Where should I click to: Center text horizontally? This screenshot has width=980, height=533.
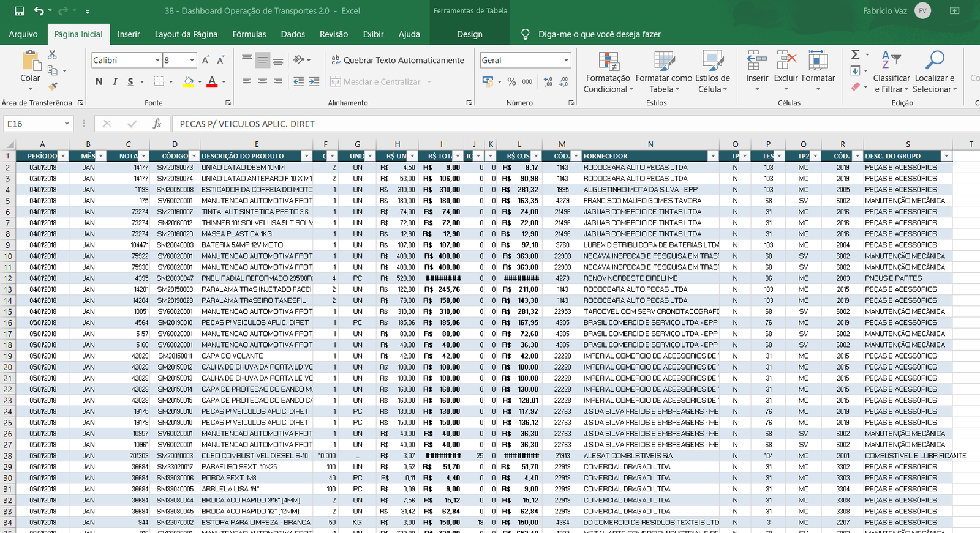click(x=262, y=81)
